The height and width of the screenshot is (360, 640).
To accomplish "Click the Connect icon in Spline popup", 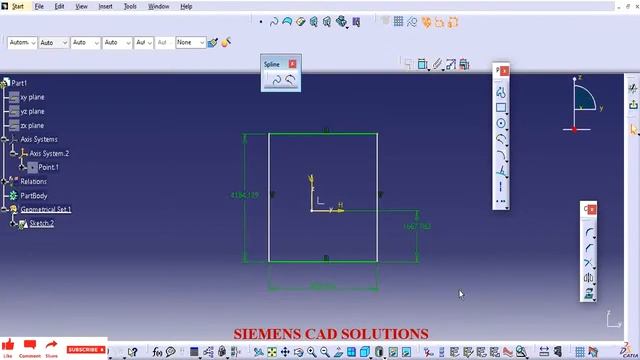I will click(x=290, y=80).
